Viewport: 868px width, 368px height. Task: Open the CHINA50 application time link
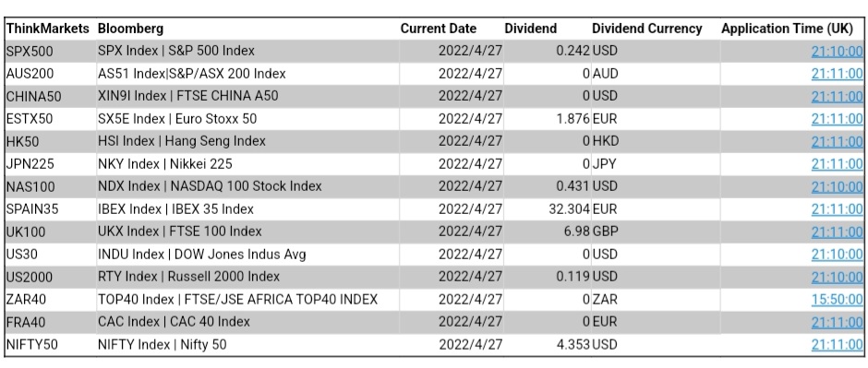pyautogui.click(x=837, y=97)
